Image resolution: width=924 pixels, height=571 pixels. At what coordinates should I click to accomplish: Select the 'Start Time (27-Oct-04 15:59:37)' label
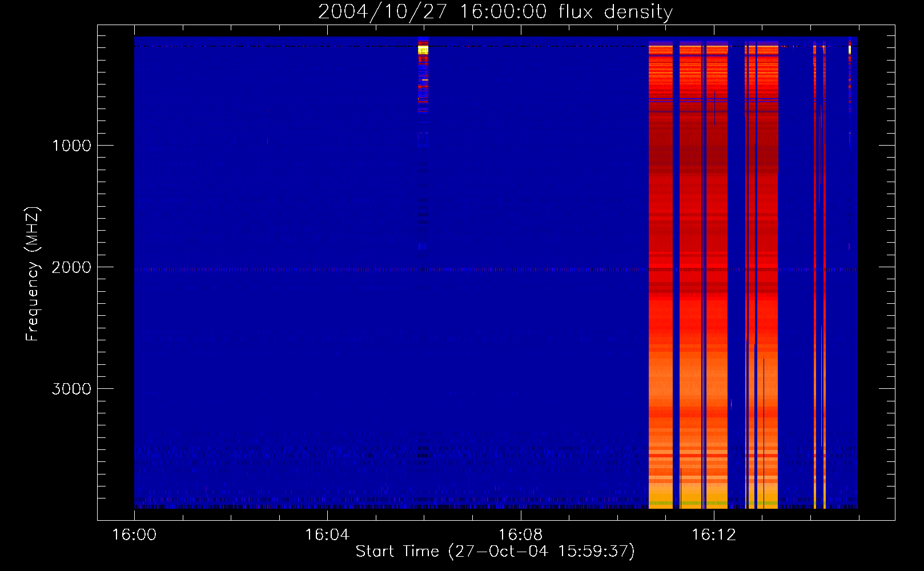click(495, 552)
